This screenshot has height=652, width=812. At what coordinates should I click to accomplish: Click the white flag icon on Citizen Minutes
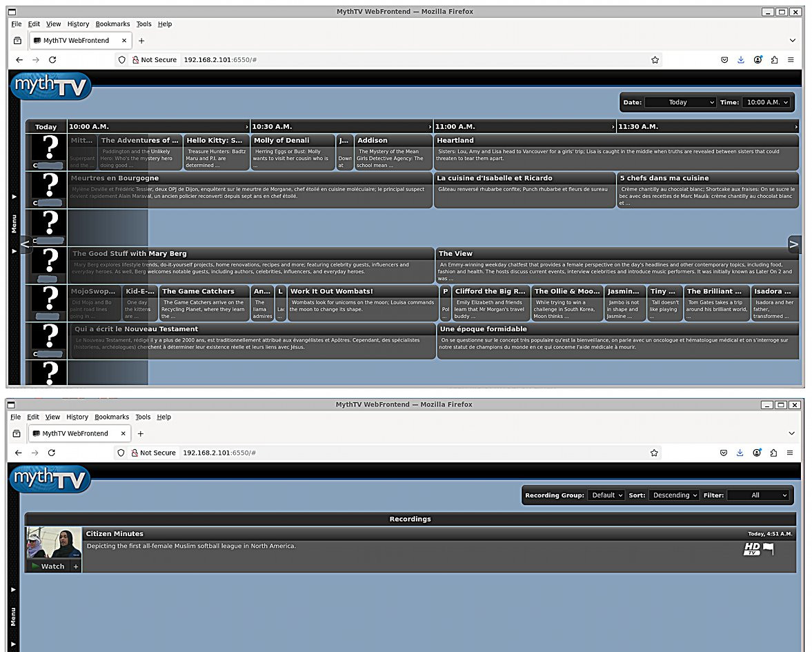point(769,549)
